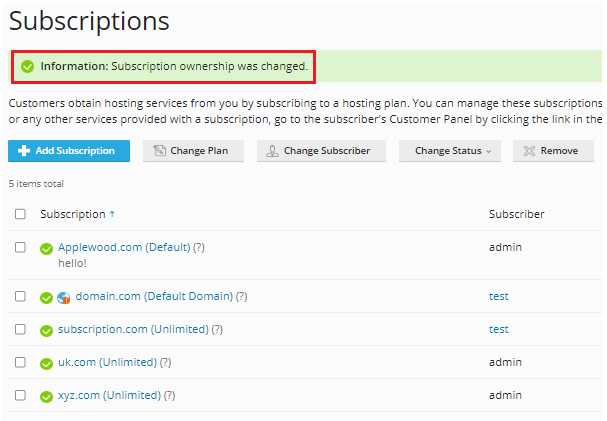Open the domain.com (Default Domain) link
Screen dimensions: 607x421
pyautogui.click(x=154, y=296)
